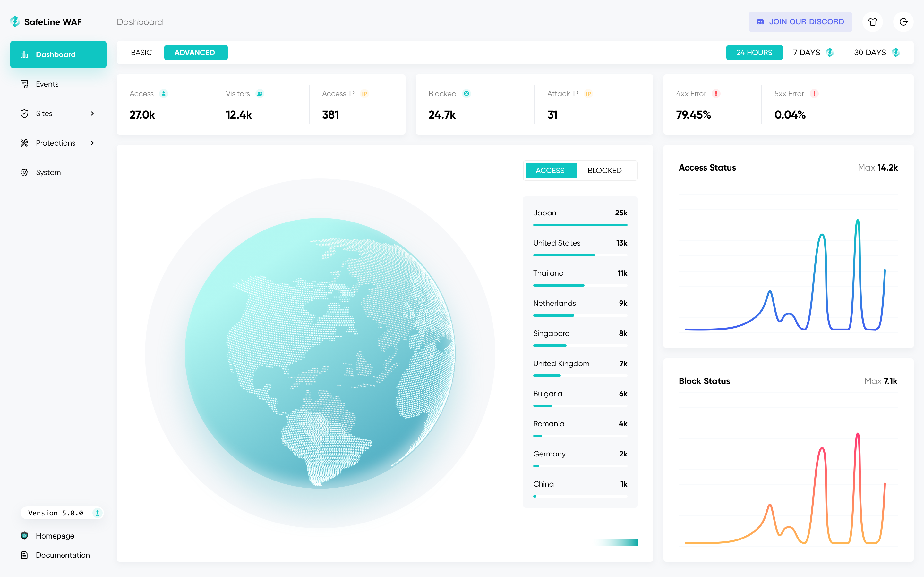Click the Blocked stat info icon
Image resolution: width=924 pixels, height=577 pixels.
[x=466, y=94]
